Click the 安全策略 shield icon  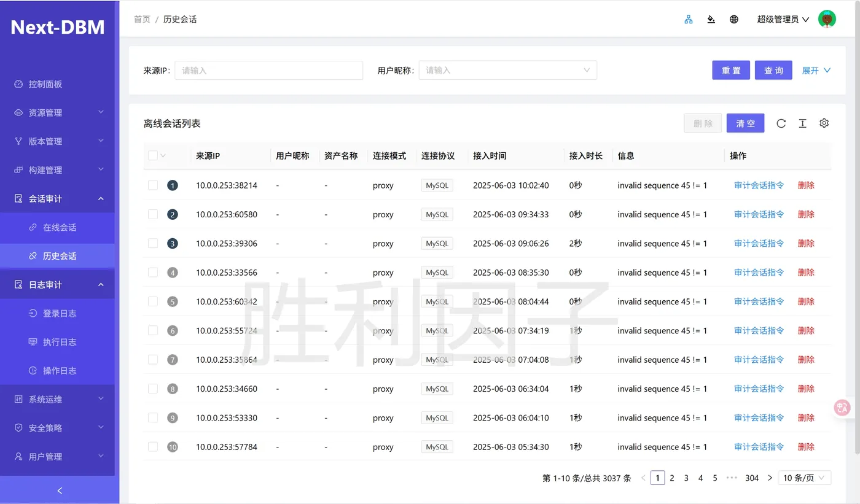pos(18,428)
